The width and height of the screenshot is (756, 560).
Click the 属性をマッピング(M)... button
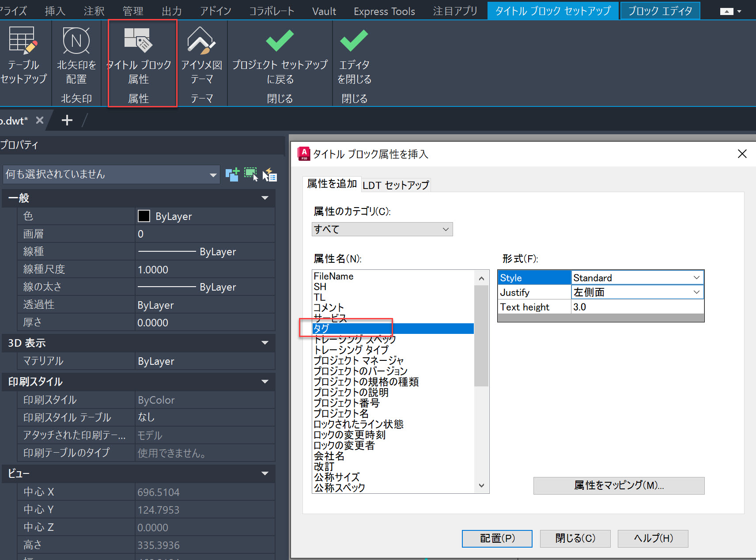[619, 485]
